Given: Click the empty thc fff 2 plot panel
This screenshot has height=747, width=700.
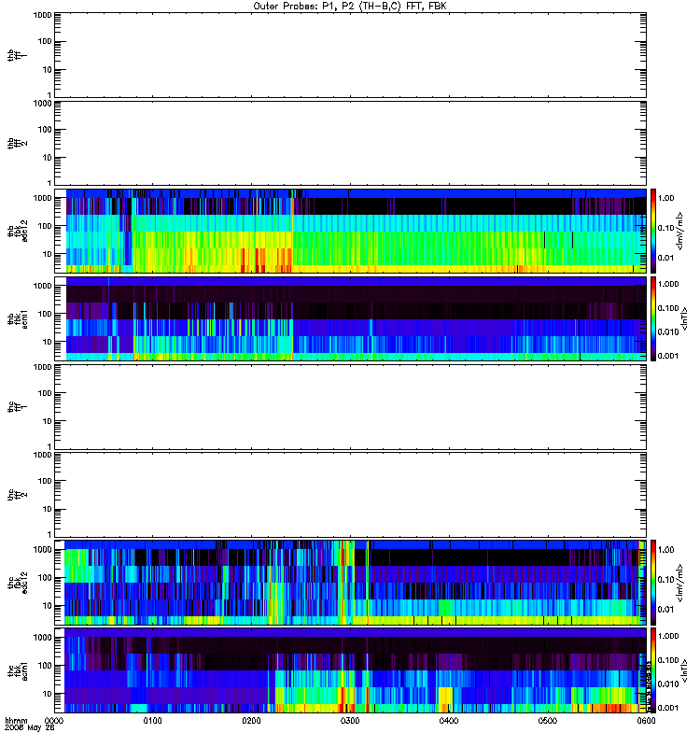Looking at the screenshot, I should pyautogui.click(x=350, y=495).
